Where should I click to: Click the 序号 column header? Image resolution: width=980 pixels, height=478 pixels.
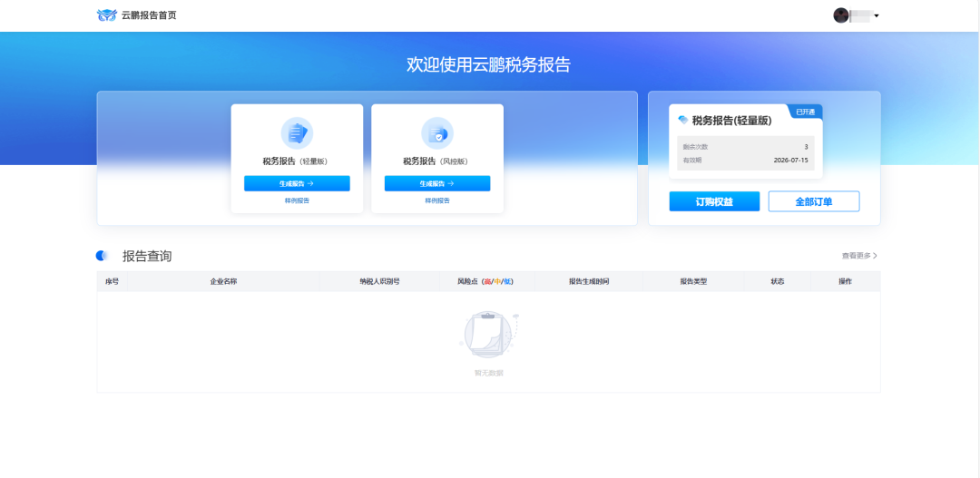112,282
